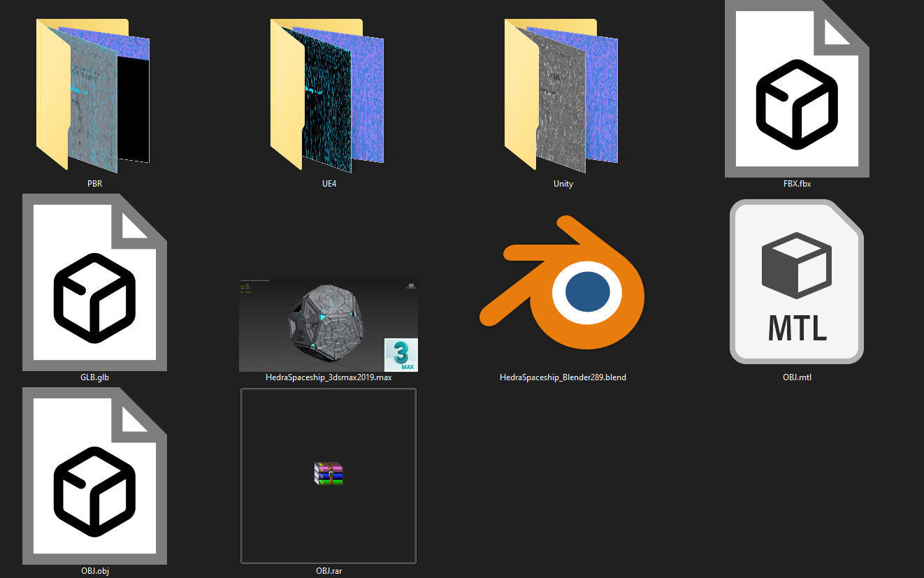Select the OBJ.obj 3D file icon
Screen dimensions: 924x578
coord(94,476)
